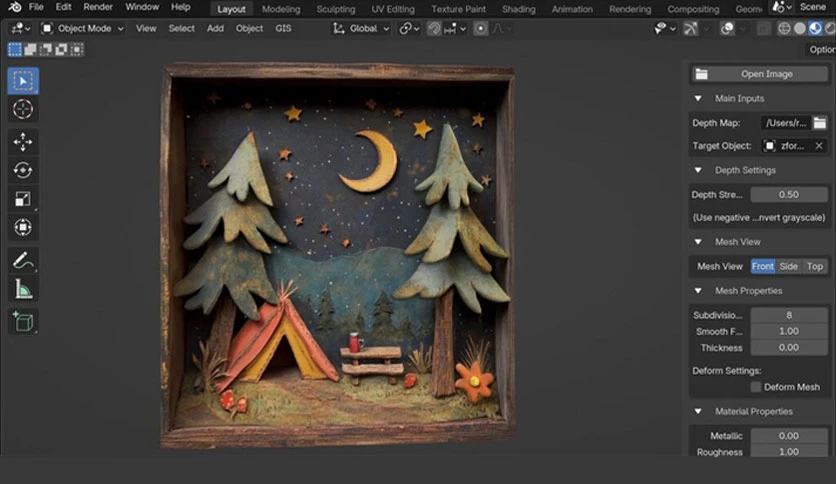Toggle viewport gizmos
The width and height of the screenshot is (836, 484).
[691, 28]
